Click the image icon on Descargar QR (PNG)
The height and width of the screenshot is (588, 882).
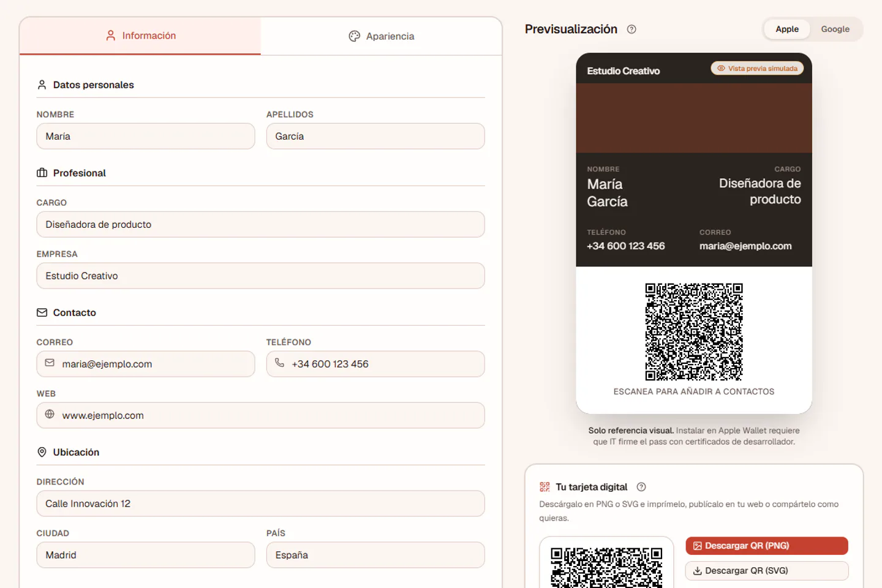[697, 546]
